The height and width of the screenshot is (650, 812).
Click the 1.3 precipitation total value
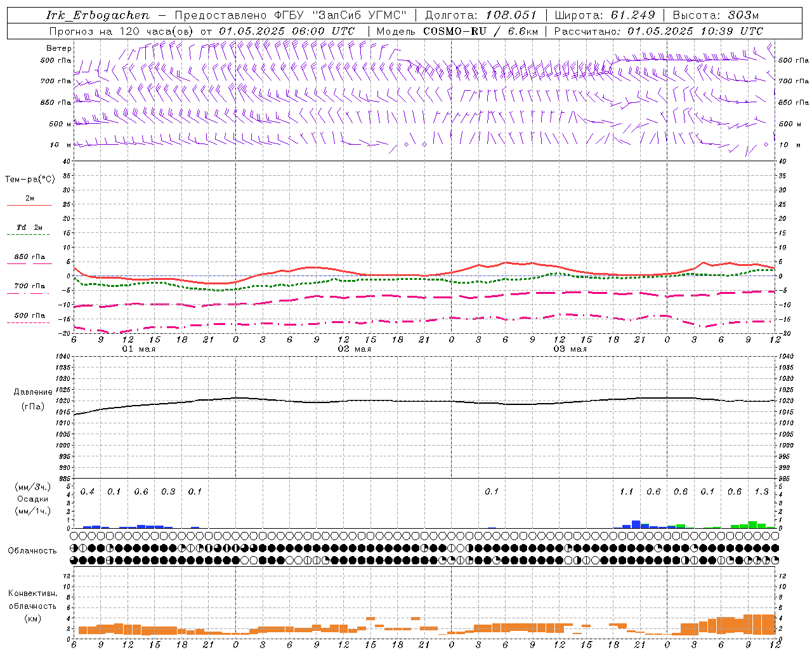pos(762,492)
